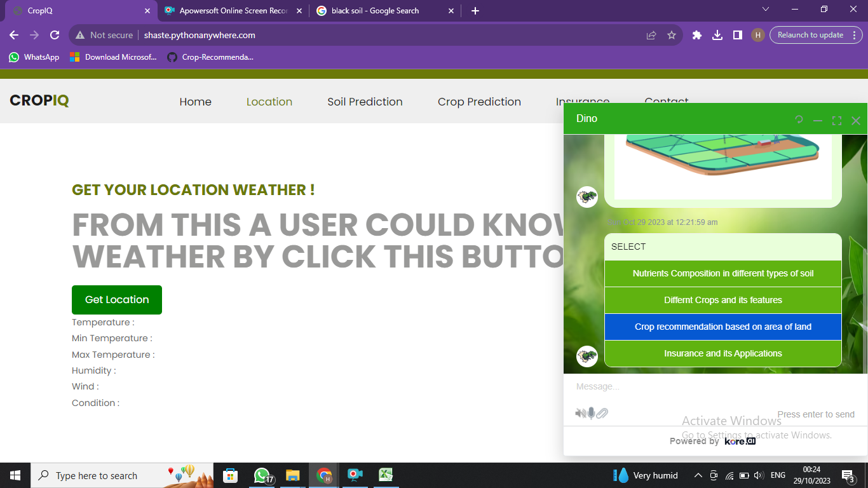The image size is (868, 488).
Task: Choose Differnt Crops and its features option
Action: point(723,301)
